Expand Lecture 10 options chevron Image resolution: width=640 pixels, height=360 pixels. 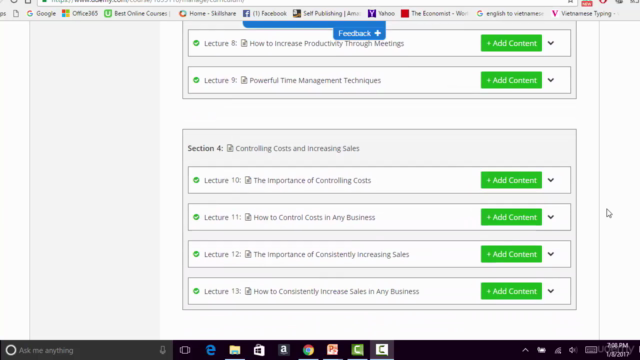click(x=551, y=180)
